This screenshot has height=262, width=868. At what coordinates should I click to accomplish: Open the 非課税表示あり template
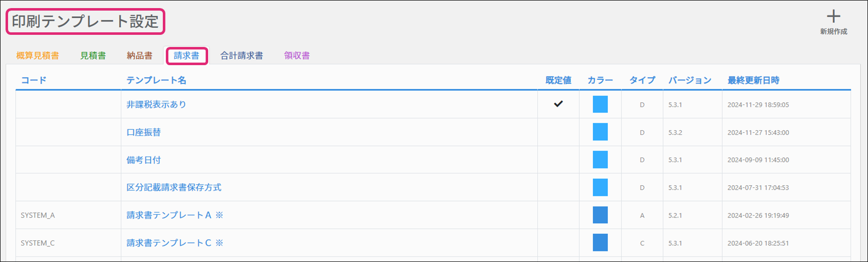pyautogui.click(x=156, y=104)
